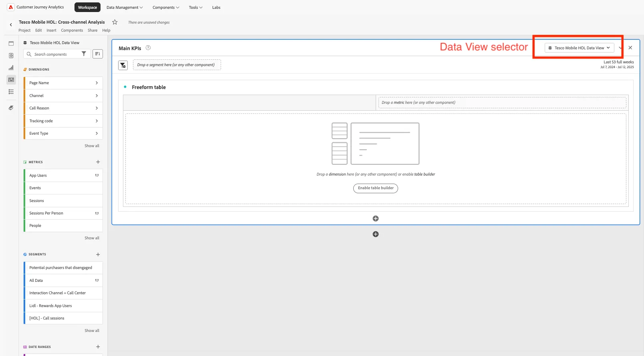
Task: Go back using the left chevron
Action: click(x=11, y=25)
